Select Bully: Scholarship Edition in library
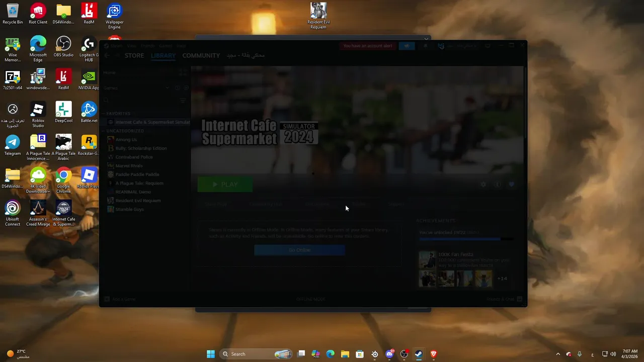This screenshot has width=644, height=362. point(141,148)
